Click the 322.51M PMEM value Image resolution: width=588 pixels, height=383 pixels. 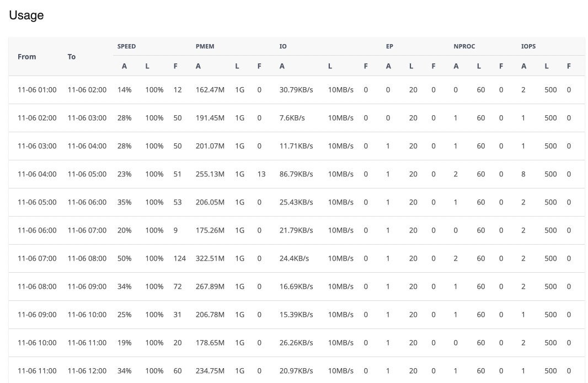tap(210, 258)
